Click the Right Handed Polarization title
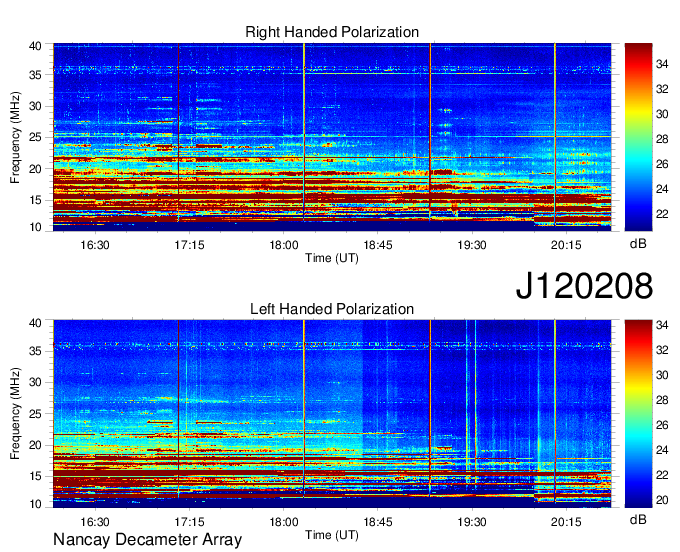 (x=332, y=32)
